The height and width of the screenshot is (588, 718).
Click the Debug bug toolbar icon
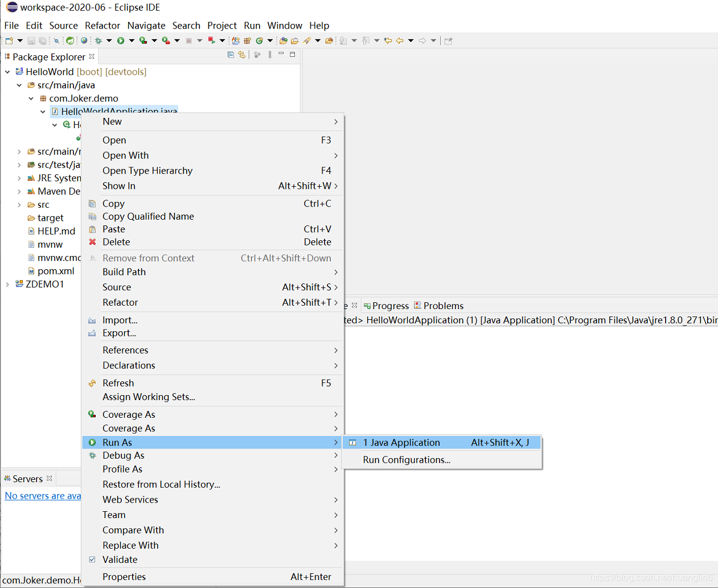coord(98,40)
